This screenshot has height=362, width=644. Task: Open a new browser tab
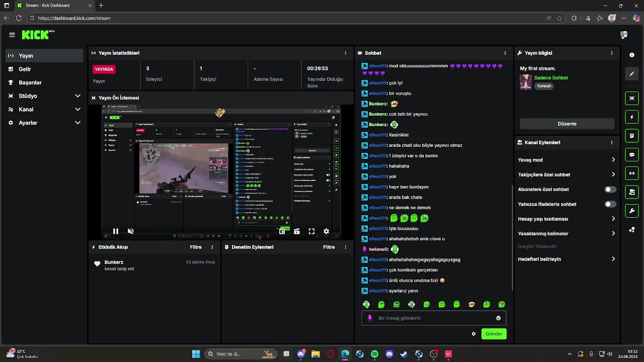pos(101,6)
